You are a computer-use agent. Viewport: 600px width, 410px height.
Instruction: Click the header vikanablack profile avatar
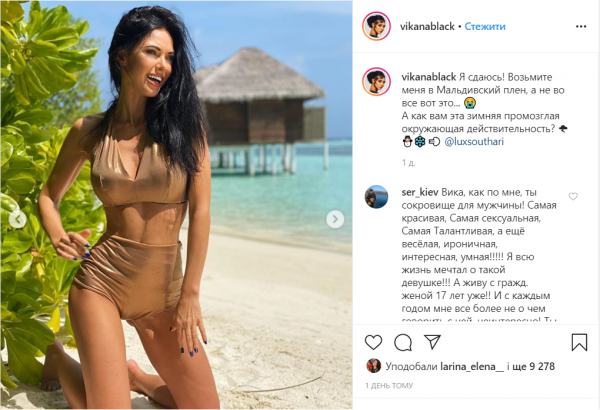376,26
